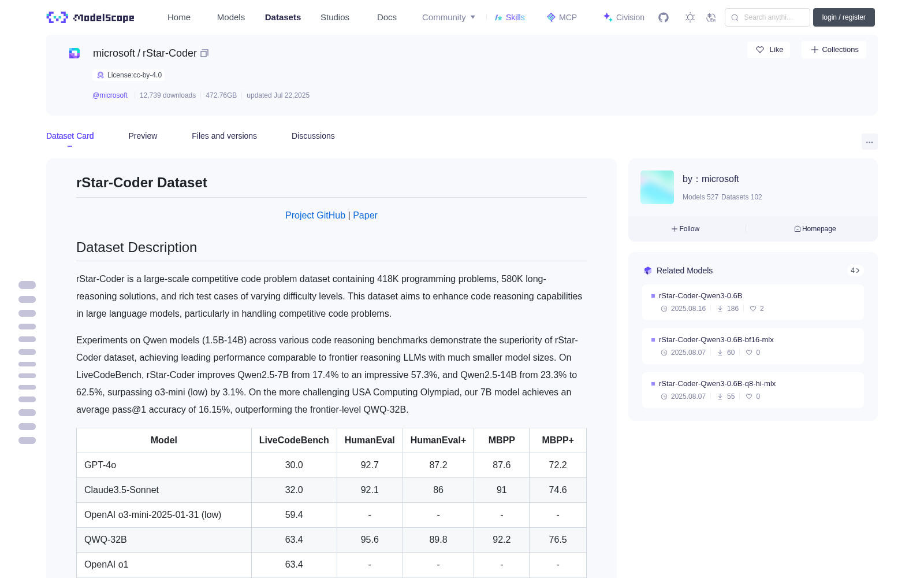Open the GitHub icon in navbar
This screenshot has width=924, height=578.
(x=664, y=17)
